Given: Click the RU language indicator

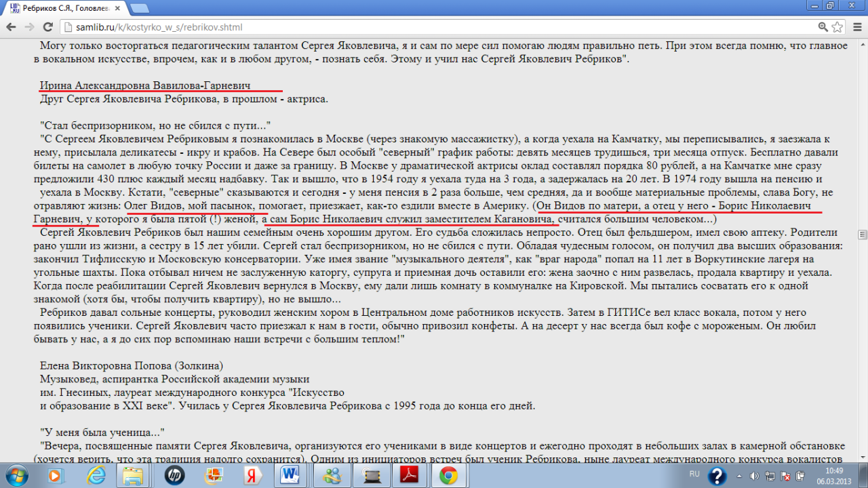Looking at the screenshot, I should pos(694,473).
